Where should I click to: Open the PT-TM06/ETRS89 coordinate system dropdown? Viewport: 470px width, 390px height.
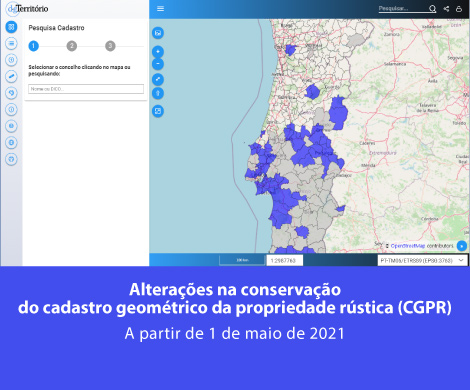pos(422,260)
